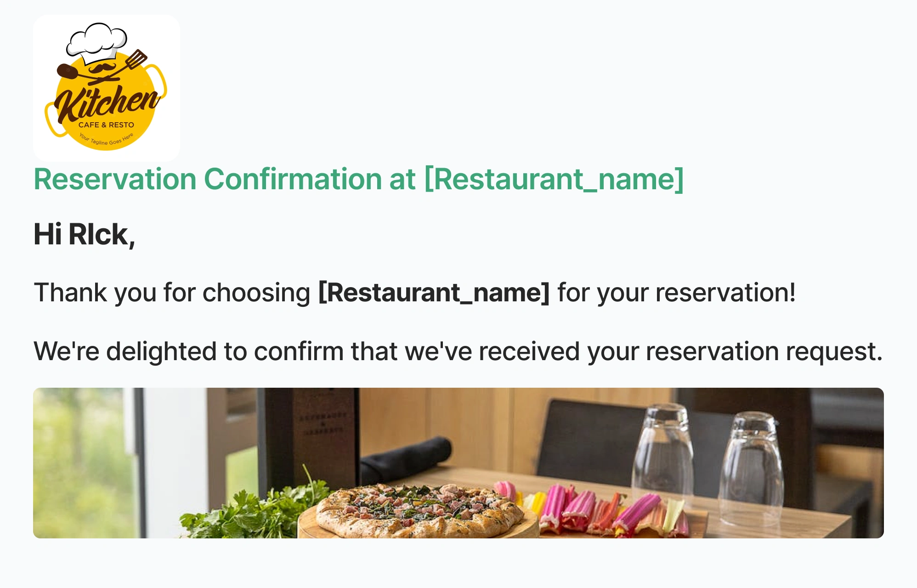Click the 'Your Tagline Goes Here' logo text
Viewport: 917px width, 588px height.
[x=106, y=139]
